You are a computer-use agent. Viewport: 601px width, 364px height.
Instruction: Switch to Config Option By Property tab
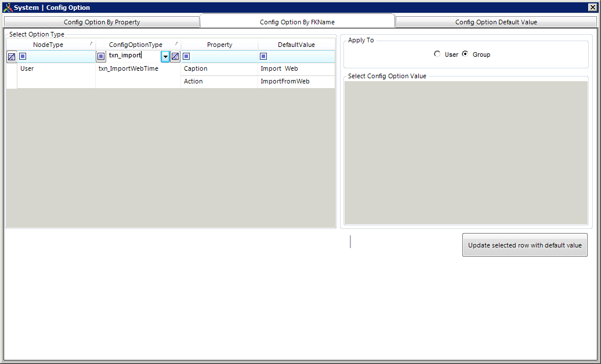click(x=102, y=22)
